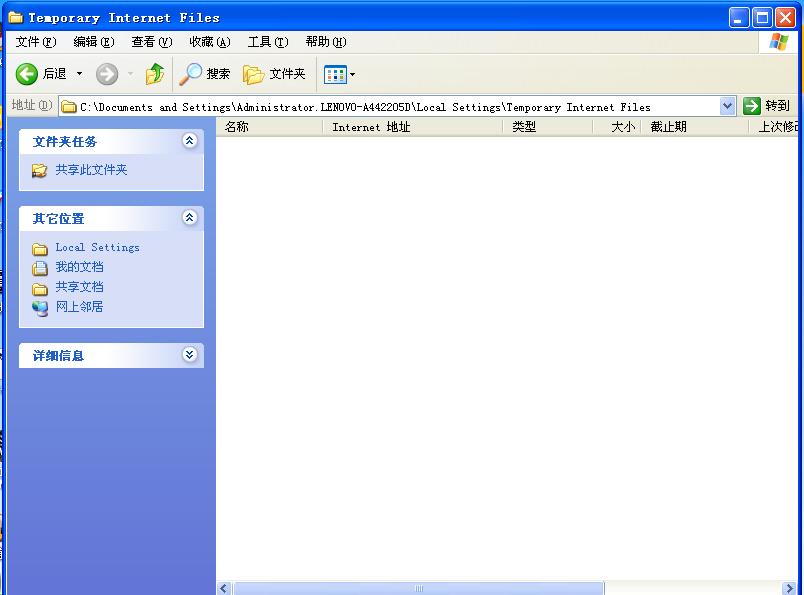The height and width of the screenshot is (595, 804).
Task: Sort by 名称 column header
Action: coord(270,127)
